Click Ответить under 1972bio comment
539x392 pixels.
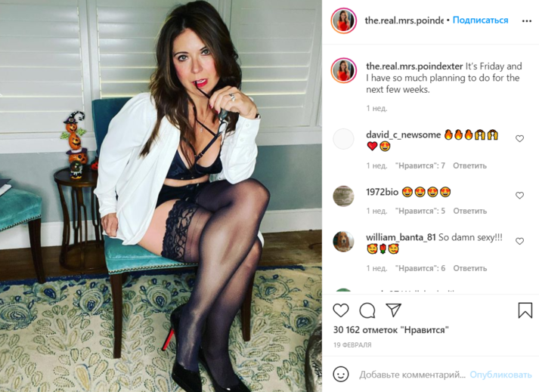coord(469,211)
